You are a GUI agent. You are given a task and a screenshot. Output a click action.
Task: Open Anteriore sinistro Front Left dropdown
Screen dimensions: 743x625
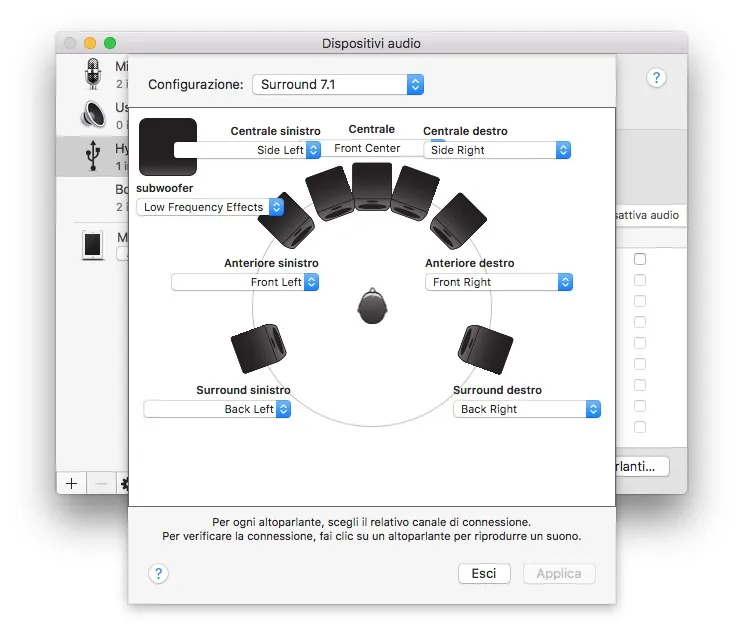tap(245, 282)
